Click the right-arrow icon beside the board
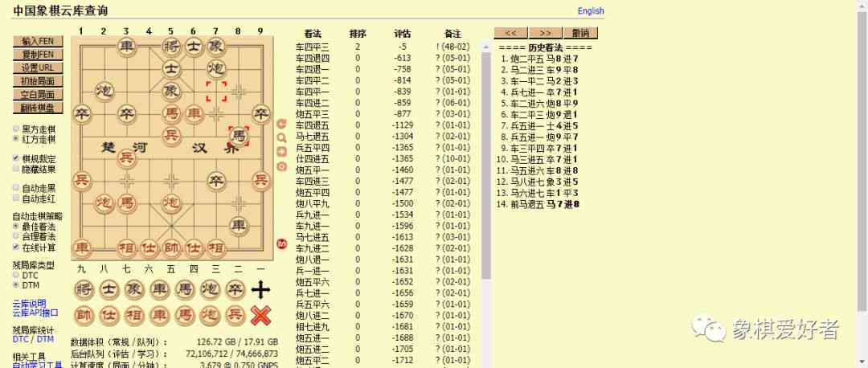Viewport: 868px width, 368px height. [282, 152]
